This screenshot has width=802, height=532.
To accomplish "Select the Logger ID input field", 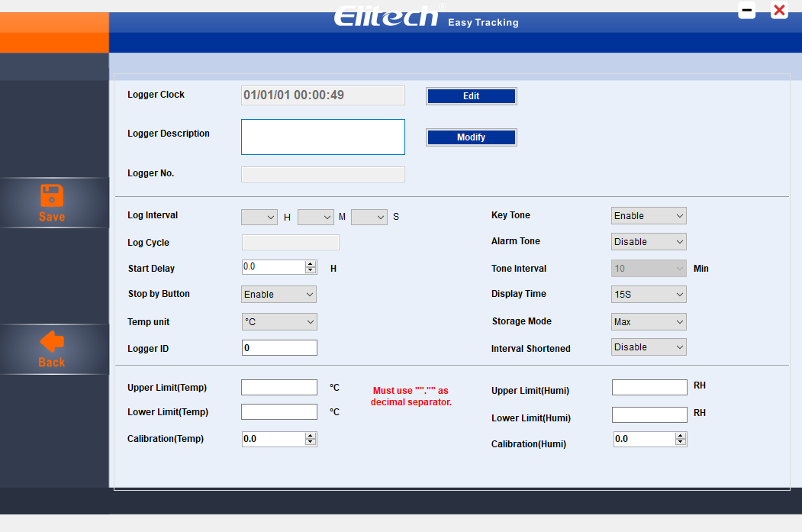I will 279,348.
